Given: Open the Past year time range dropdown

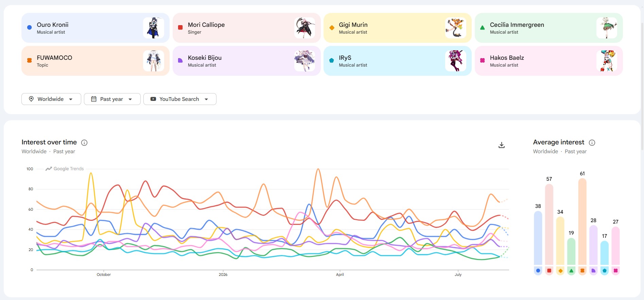Looking at the screenshot, I should pos(112,99).
